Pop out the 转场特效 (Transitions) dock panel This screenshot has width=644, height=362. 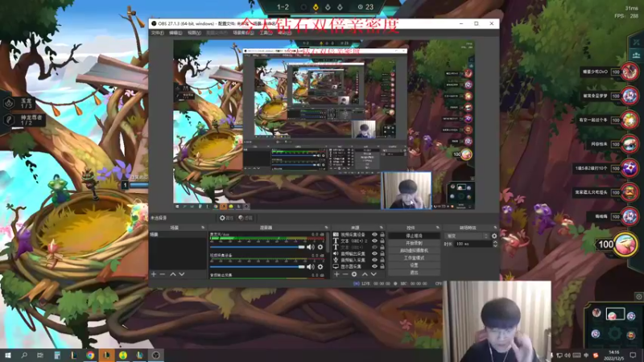495,228
